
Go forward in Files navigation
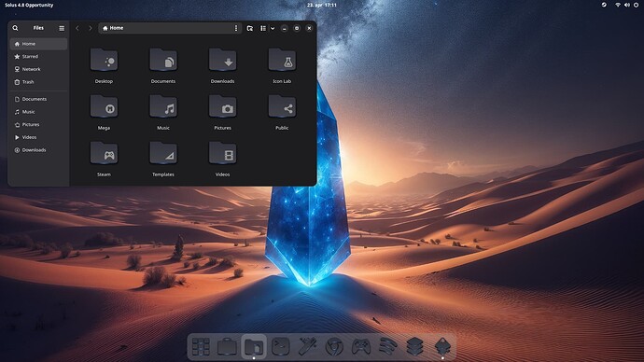pyautogui.click(x=91, y=28)
